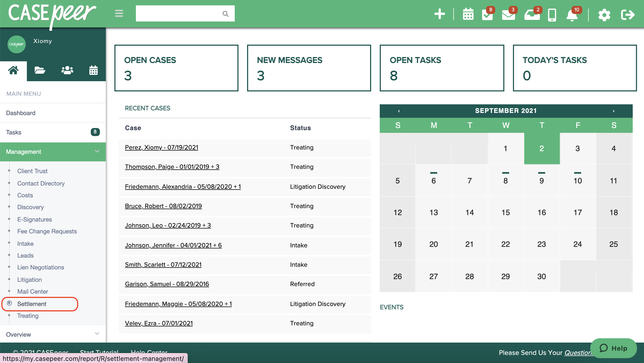This screenshot has height=363, width=644.
Task: Open the envelope messages icon
Action: pyautogui.click(x=508, y=15)
